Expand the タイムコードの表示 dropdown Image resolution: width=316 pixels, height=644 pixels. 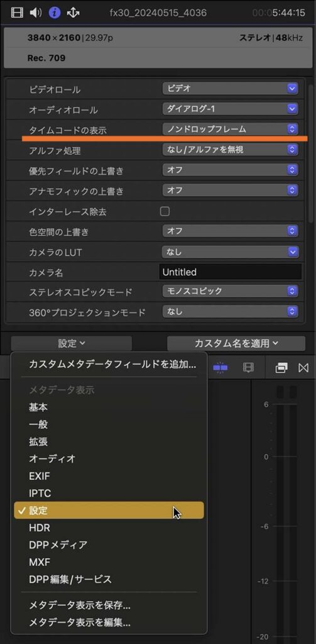coord(230,129)
